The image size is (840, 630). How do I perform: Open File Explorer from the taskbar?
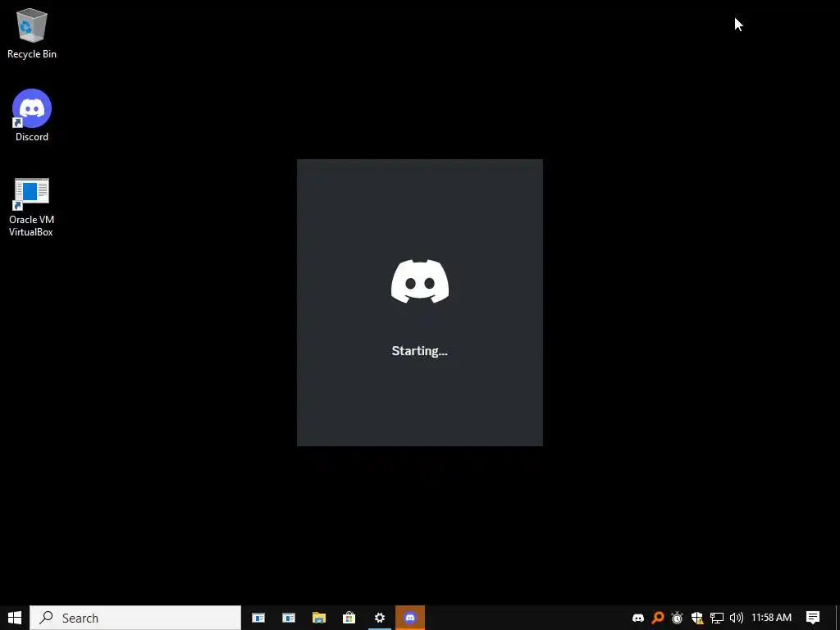(x=319, y=618)
